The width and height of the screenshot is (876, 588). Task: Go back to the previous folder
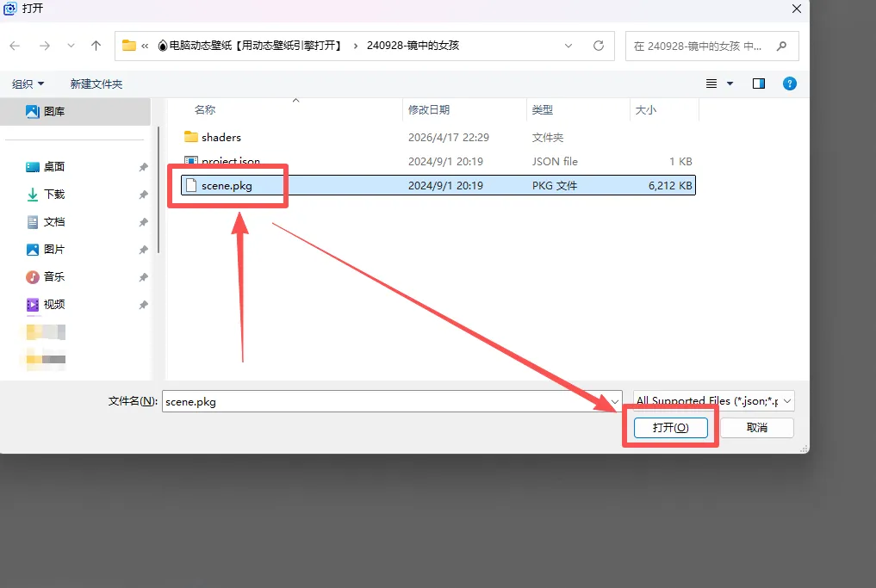click(x=16, y=46)
